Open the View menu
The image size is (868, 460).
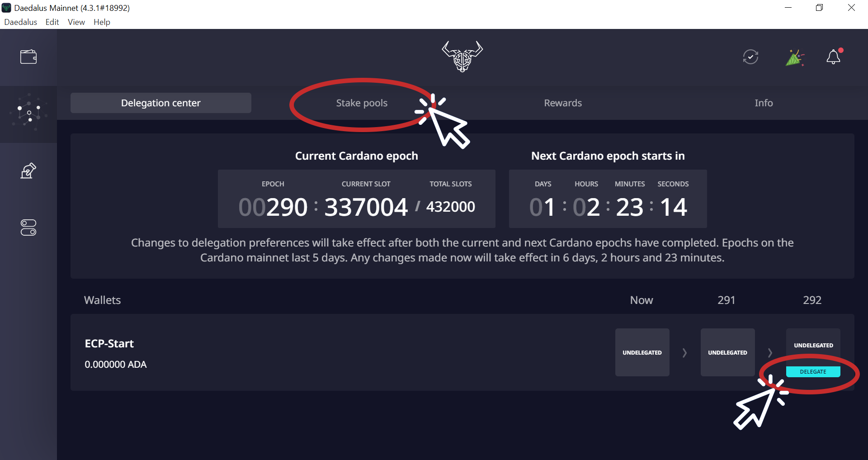[x=76, y=22]
